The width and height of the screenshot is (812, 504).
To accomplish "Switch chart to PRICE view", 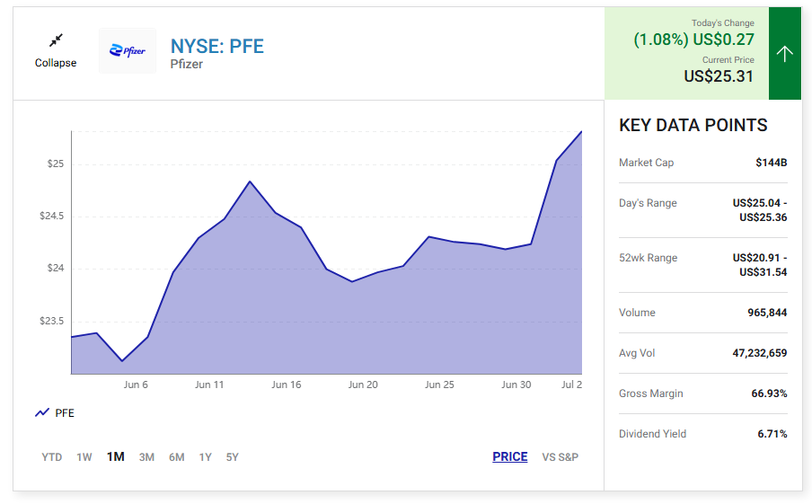I will [x=510, y=457].
